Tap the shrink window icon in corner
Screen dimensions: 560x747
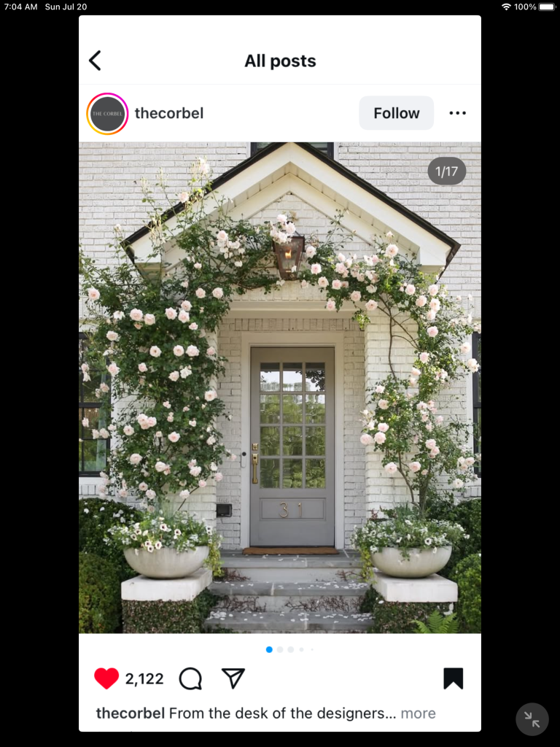(532, 719)
